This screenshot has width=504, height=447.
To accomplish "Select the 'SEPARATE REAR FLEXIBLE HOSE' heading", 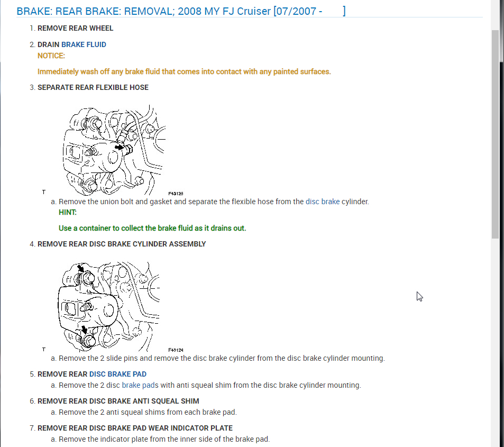I will click(93, 87).
